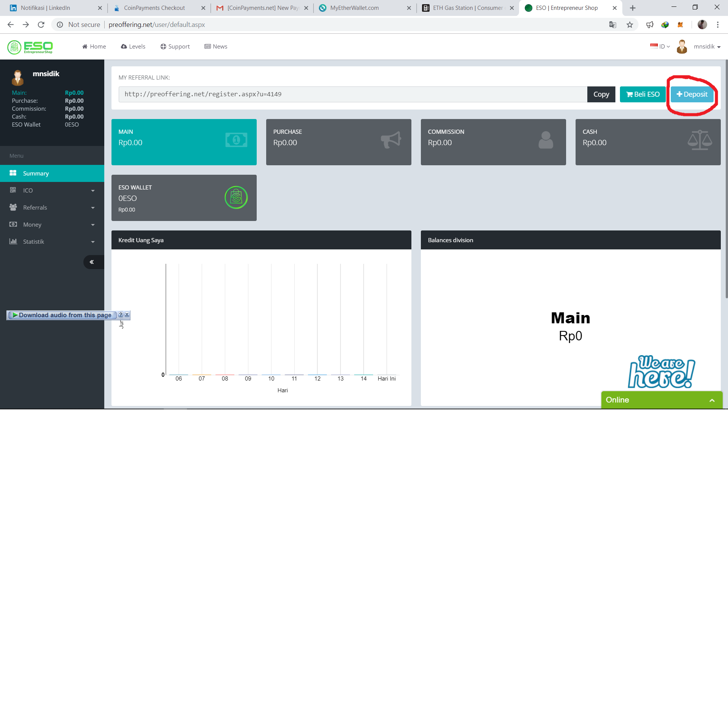
Task: Open the MetaMask fox extension icon
Action: 680,25
